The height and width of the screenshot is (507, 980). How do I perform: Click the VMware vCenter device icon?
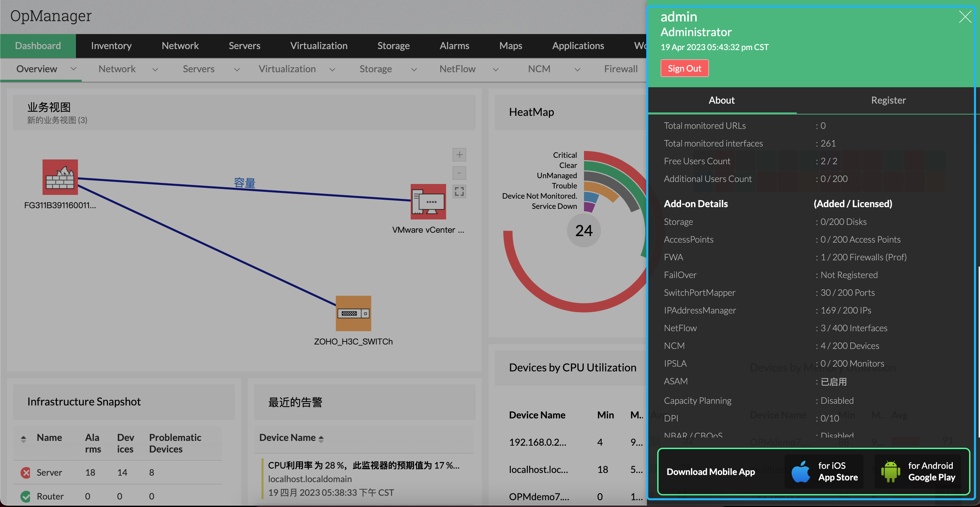click(x=428, y=202)
